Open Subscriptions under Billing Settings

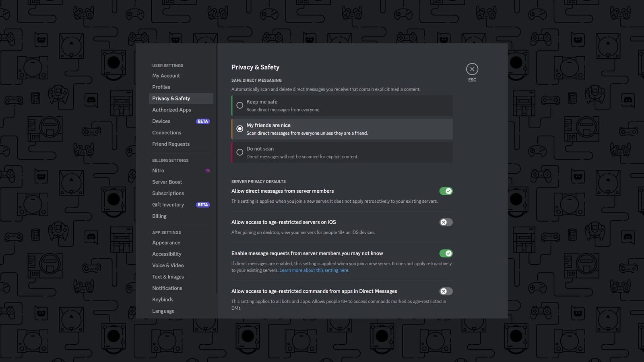[168, 193]
